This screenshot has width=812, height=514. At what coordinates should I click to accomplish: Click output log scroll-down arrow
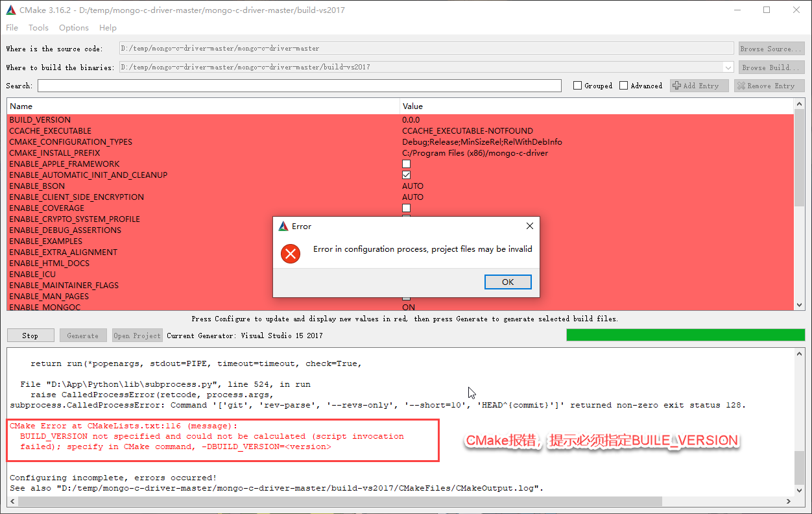(799, 490)
